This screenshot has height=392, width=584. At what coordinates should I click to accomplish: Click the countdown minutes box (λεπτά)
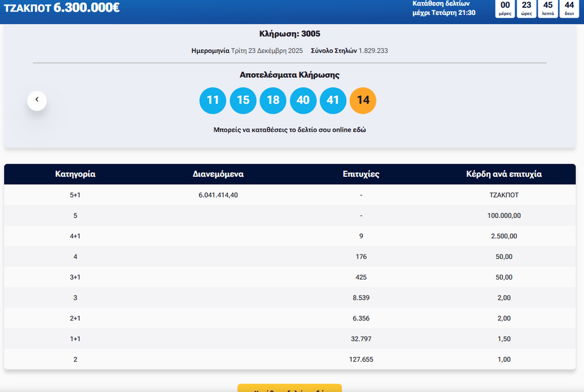point(547,9)
